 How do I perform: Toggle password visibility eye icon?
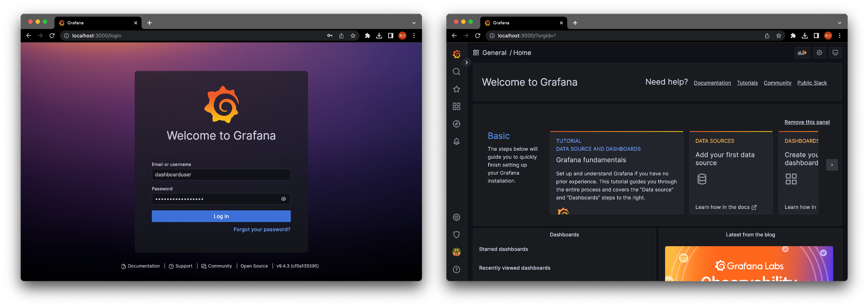tap(283, 199)
